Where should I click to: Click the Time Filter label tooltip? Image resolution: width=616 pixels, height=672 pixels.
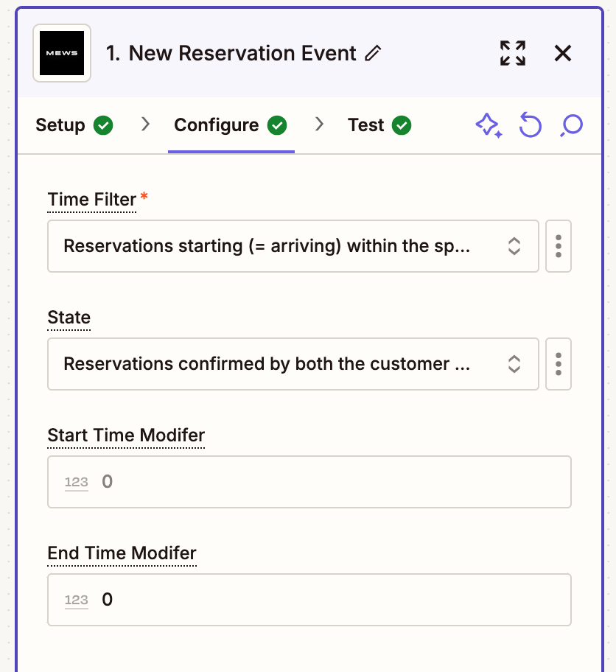(91, 199)
